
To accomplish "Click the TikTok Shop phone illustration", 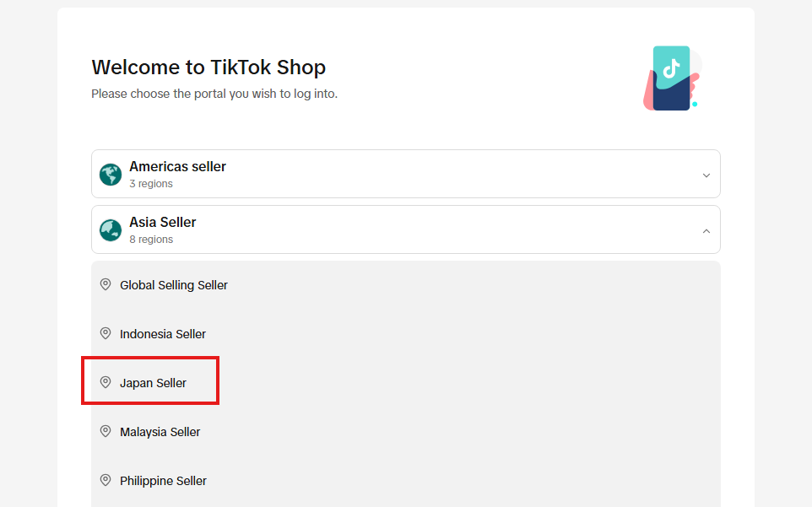I will pos(671,78).
